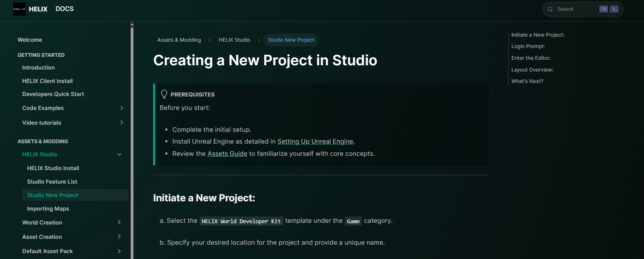The width and height of the screenshot is (644, 259).
Task: Open Importing Maps in sidebar
Action: pyautogui.click(x=48, y=208)
